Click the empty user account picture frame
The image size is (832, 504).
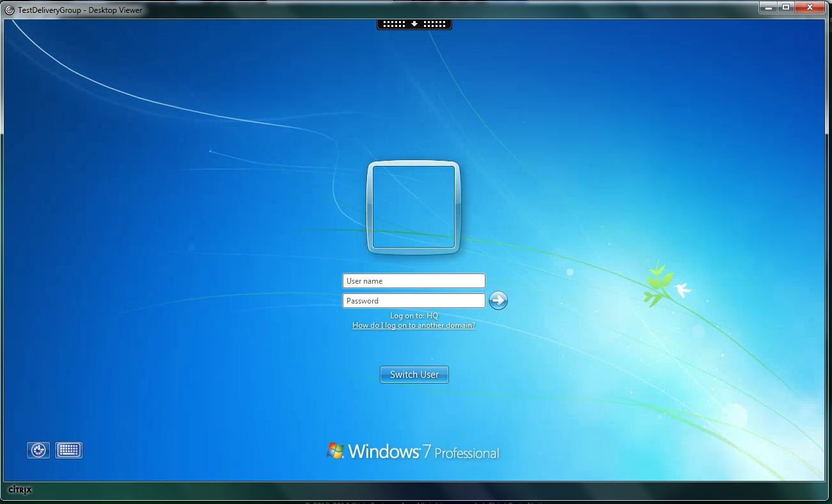tap(413, 207)
